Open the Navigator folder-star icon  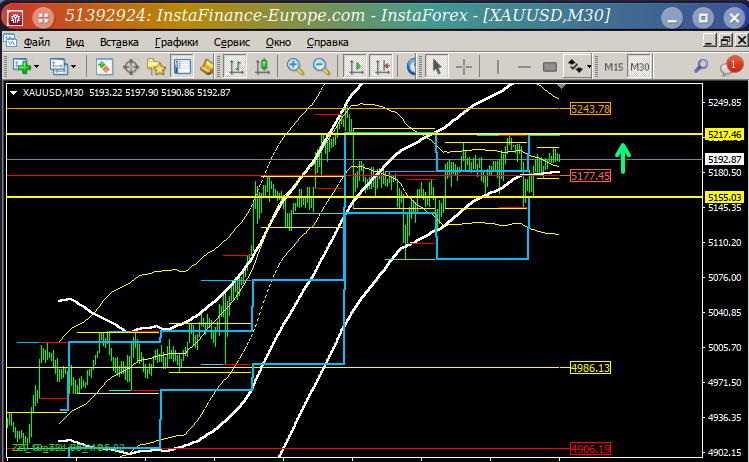click(156, 66)
